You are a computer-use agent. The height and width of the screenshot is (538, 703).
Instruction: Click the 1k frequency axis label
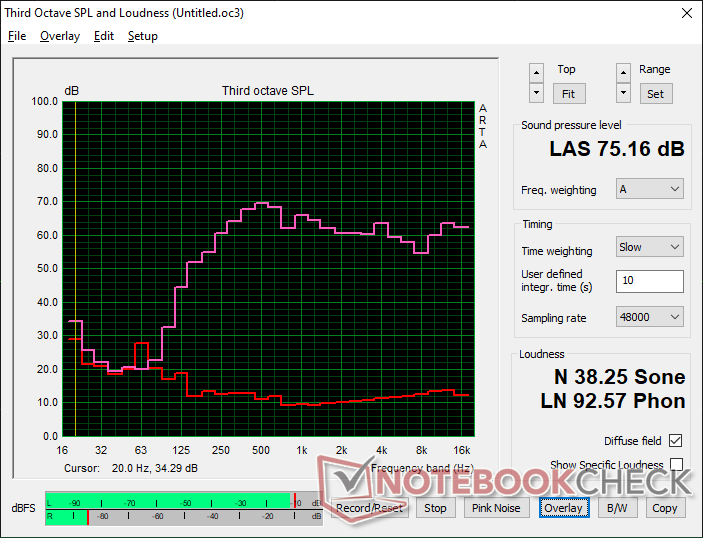(302, 450)
